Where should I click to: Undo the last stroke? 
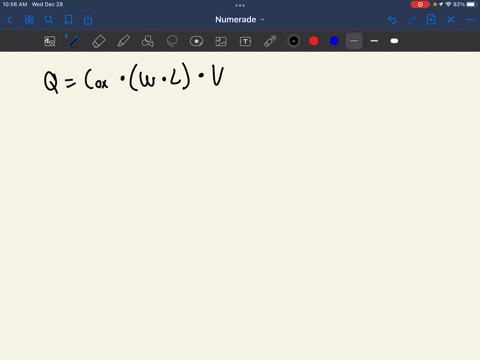[x=392, y=20]
